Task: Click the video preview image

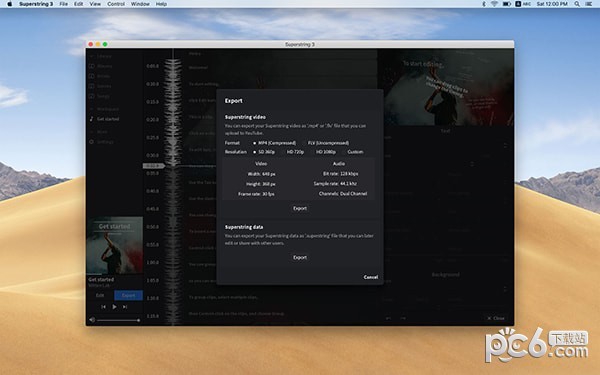Action: (x=445, y=87)
